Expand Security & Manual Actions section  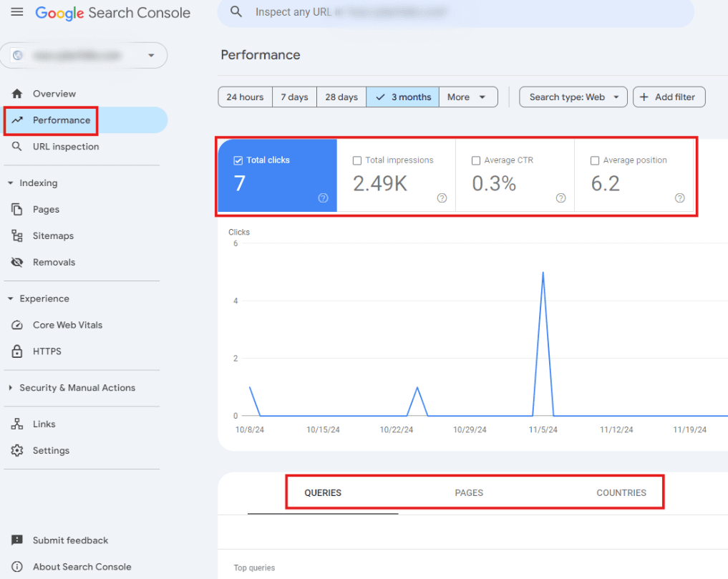coord(11,388)
